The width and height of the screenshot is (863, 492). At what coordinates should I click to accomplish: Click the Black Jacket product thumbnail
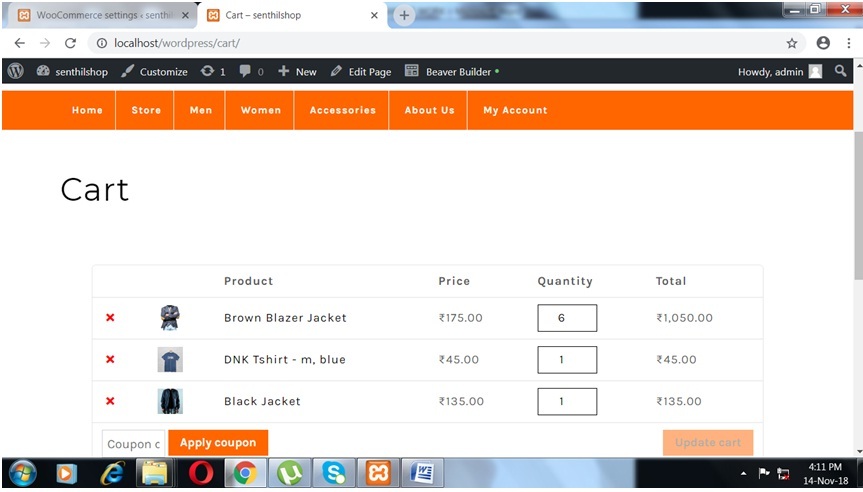click(x=170, y=401)
